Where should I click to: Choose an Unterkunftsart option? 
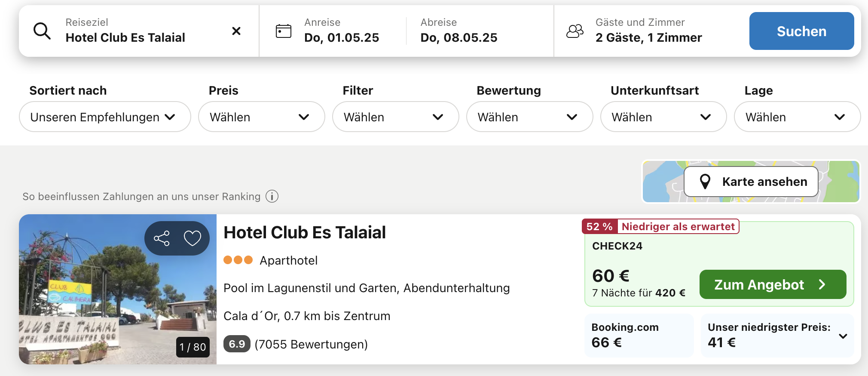[x=663, y=117]
